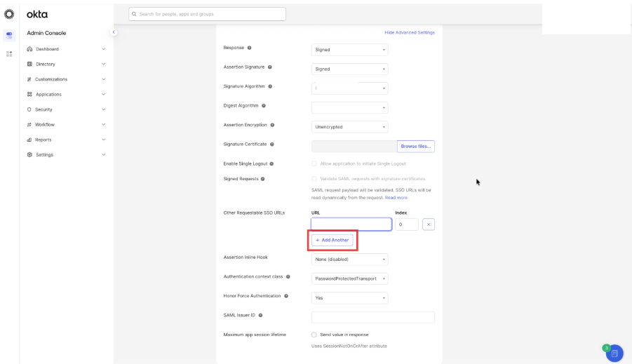Open the Digest Algorithm dropdown

[x=349, y=107]
